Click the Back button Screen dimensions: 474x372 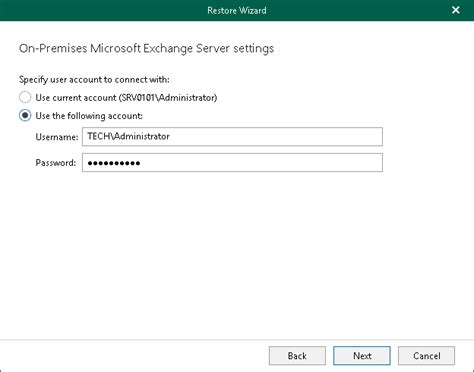(297, 356)
